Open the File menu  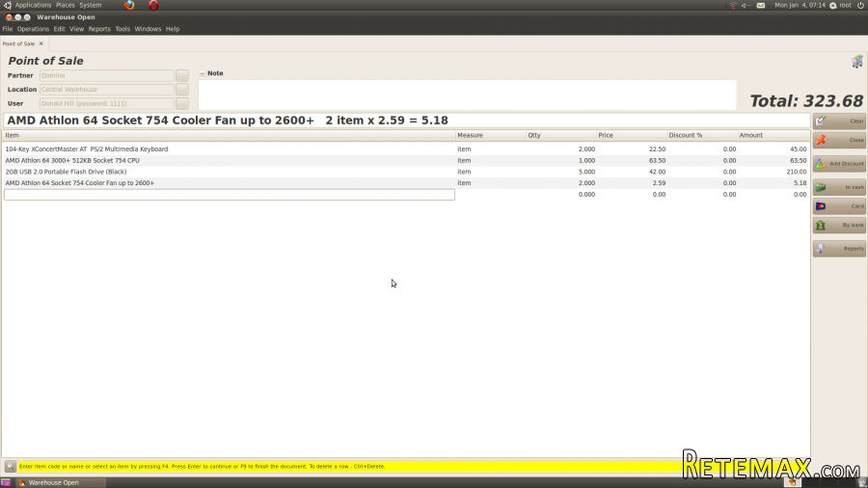tap(7, 29)
